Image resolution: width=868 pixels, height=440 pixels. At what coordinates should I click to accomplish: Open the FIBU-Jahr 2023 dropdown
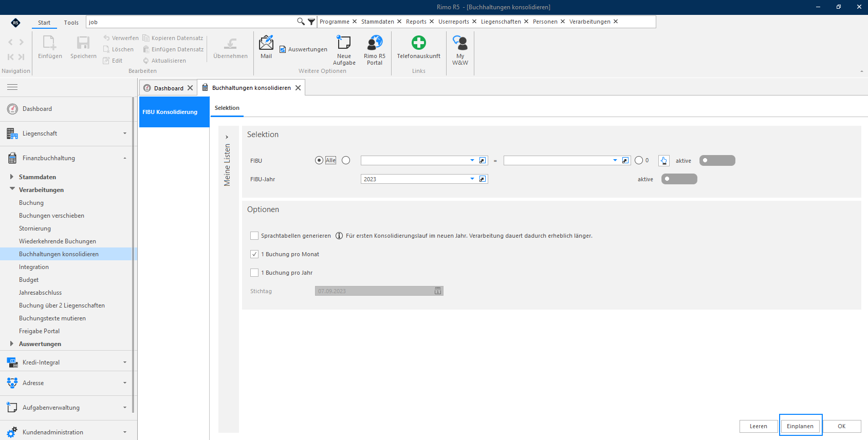(472, 179)
